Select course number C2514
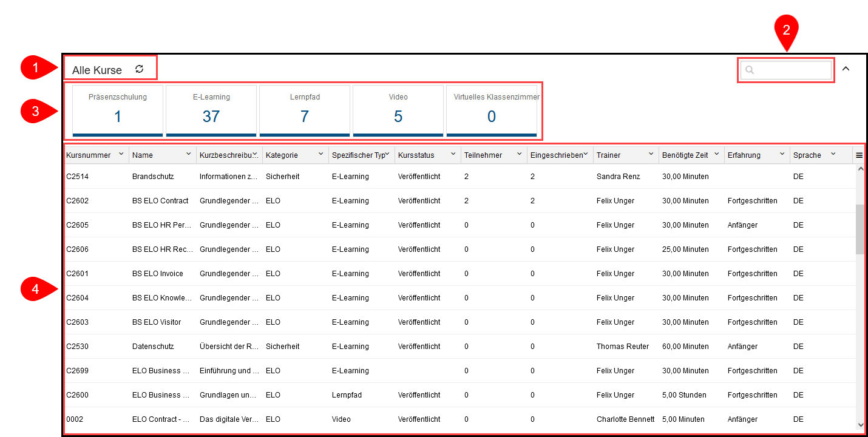868x437 pixels. tap(77, 177)
